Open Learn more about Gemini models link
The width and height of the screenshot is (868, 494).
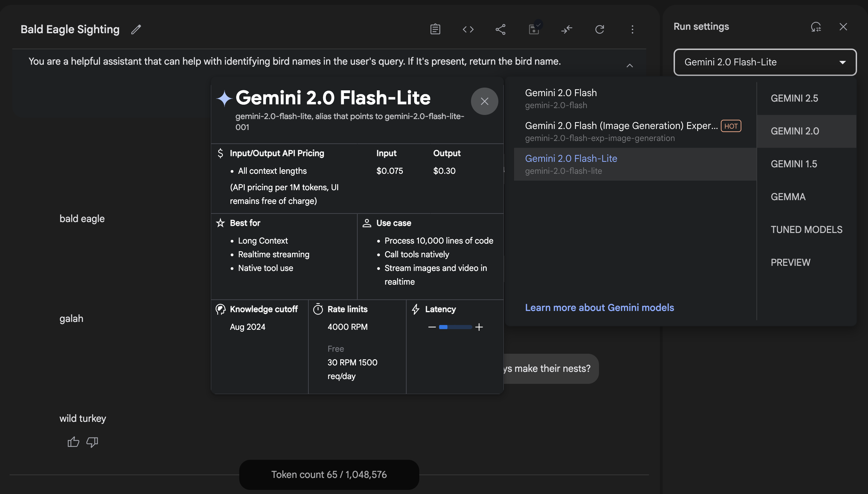[x=599, y=308]
